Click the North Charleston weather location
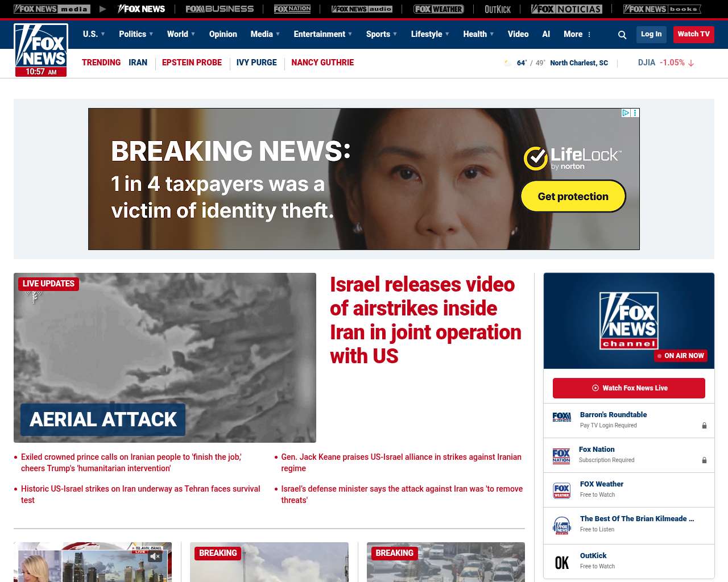 point(579,63)
